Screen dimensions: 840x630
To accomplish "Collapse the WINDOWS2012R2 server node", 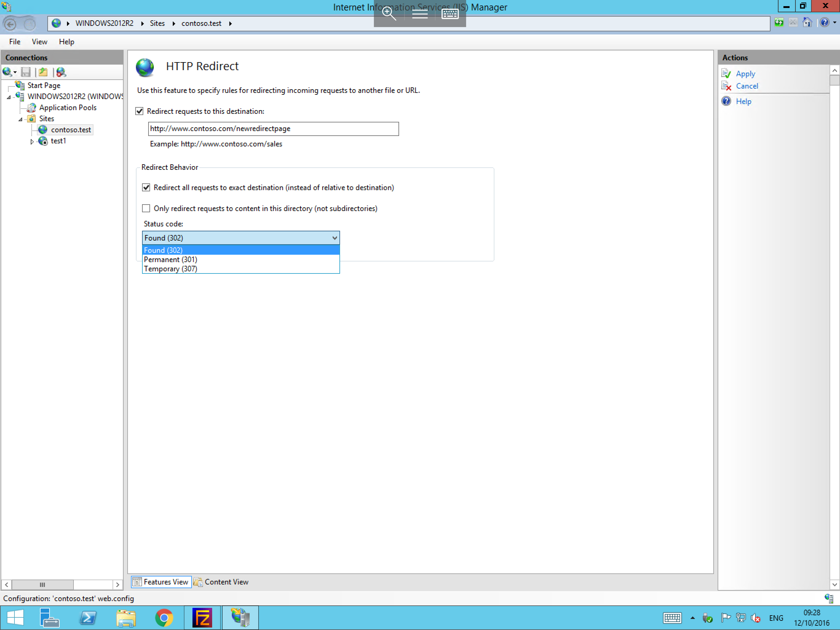I will (x=9, y=97).
